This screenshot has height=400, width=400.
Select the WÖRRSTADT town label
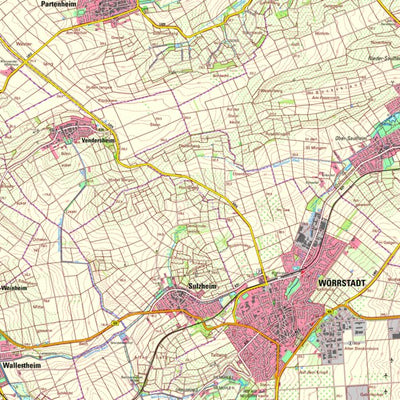pos(342,283)
